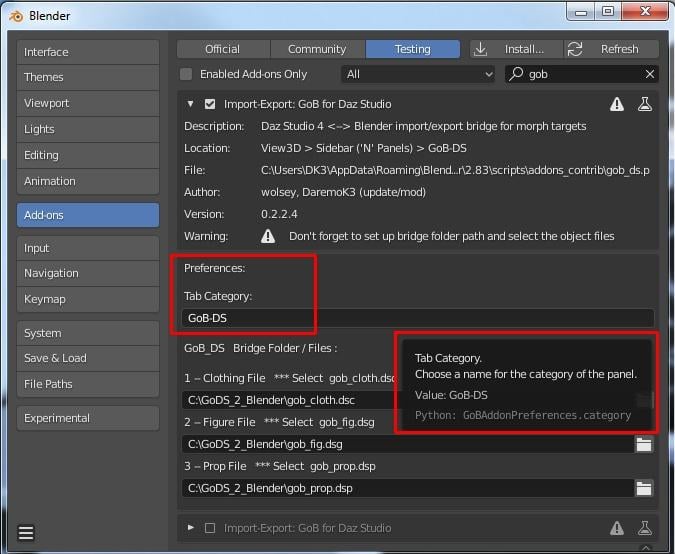Close the Blender window
The height and width of the screenshot is (554, 675).
(x=645, y=12)
